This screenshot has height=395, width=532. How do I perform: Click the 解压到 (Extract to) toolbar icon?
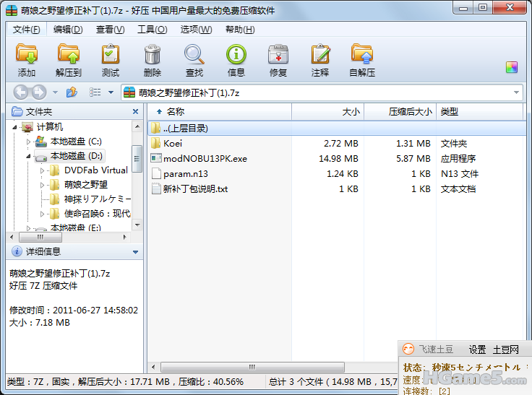point(68,54)
